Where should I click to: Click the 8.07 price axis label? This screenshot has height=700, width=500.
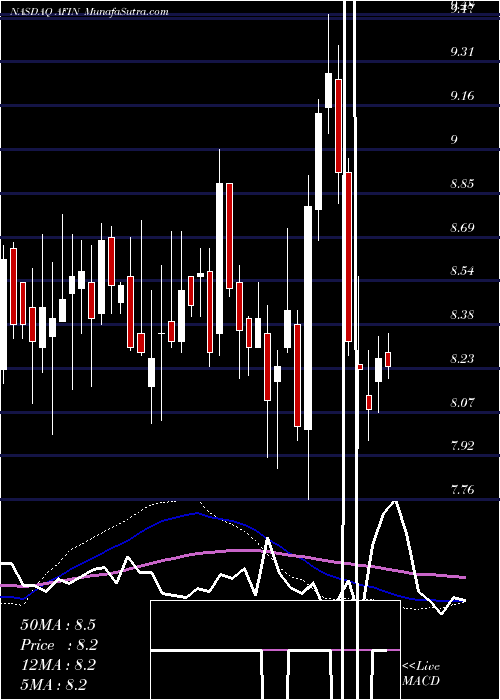pos(462,402)
